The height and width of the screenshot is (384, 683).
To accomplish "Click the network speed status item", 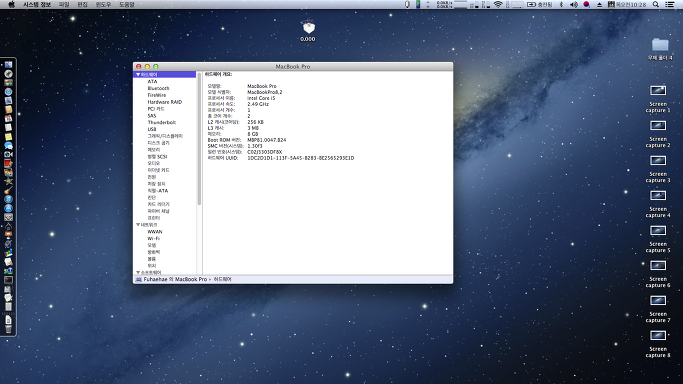I will pos(444,4).
